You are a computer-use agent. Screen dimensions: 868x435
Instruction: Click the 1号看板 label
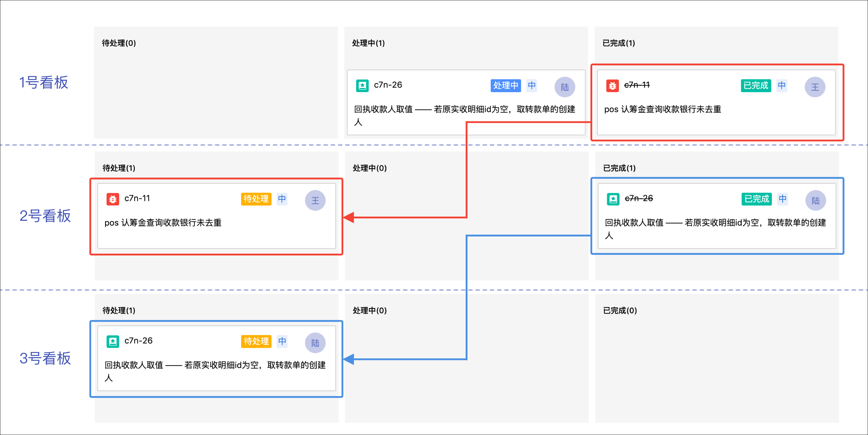pos(43,83)
